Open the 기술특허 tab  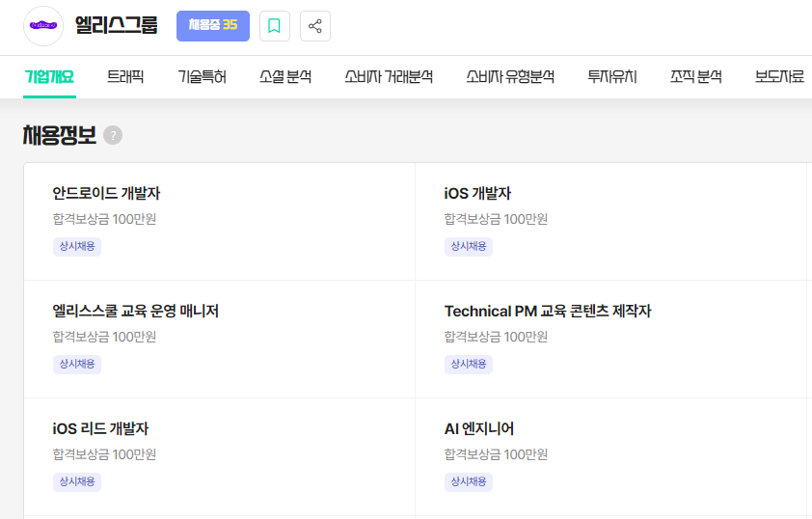click(x=202, y=77)
